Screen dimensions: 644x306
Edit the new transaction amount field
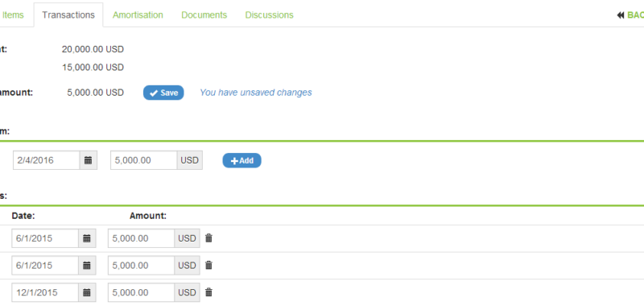144,160
